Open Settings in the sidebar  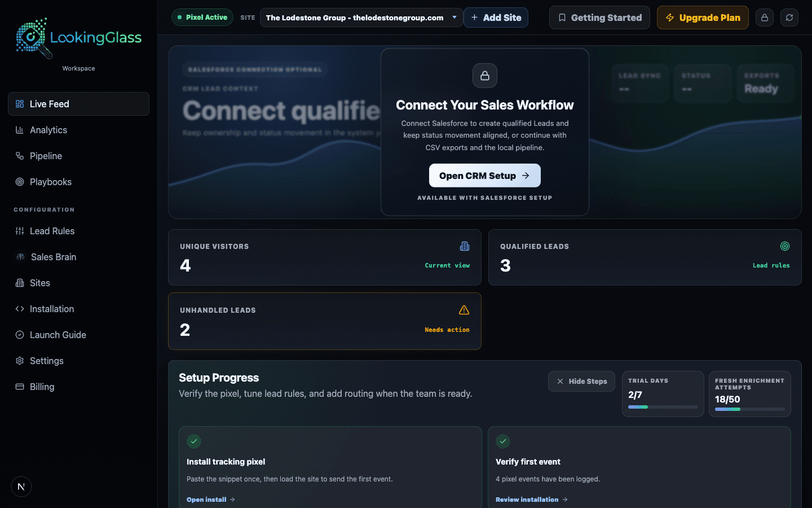pyautogui.click(x=79, y=361)
